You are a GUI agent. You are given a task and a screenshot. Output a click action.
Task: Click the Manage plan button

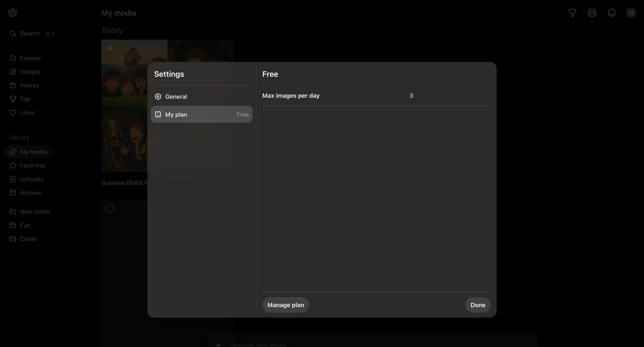(286, 305)
